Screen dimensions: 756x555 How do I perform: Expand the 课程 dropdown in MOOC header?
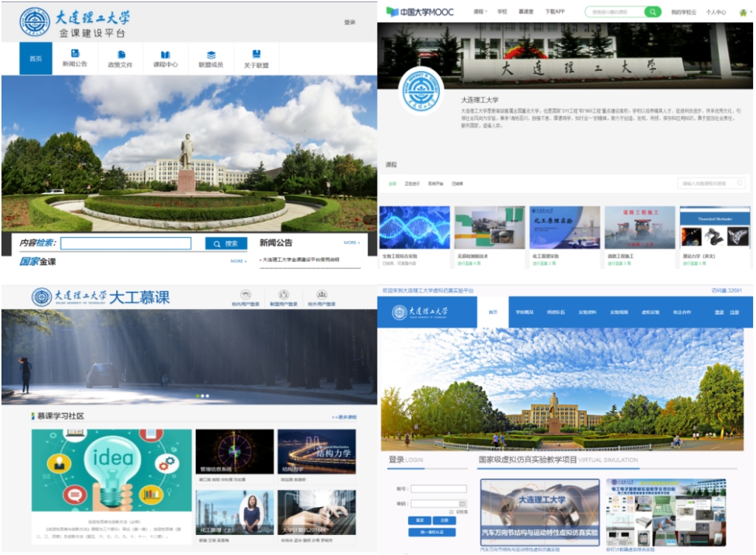[479, 12]
